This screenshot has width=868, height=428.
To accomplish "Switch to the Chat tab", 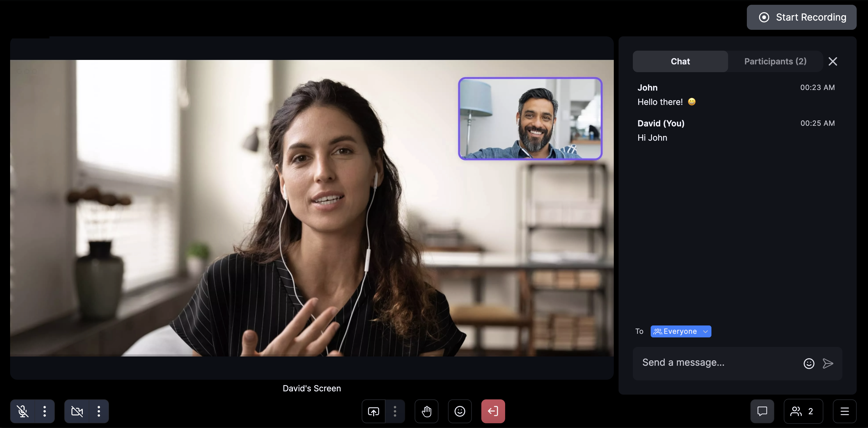I will coord(680,61).
